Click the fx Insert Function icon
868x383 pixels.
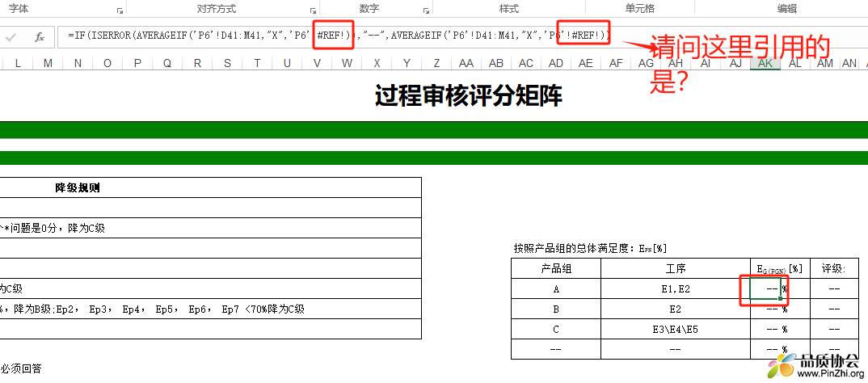pos(40,37)
